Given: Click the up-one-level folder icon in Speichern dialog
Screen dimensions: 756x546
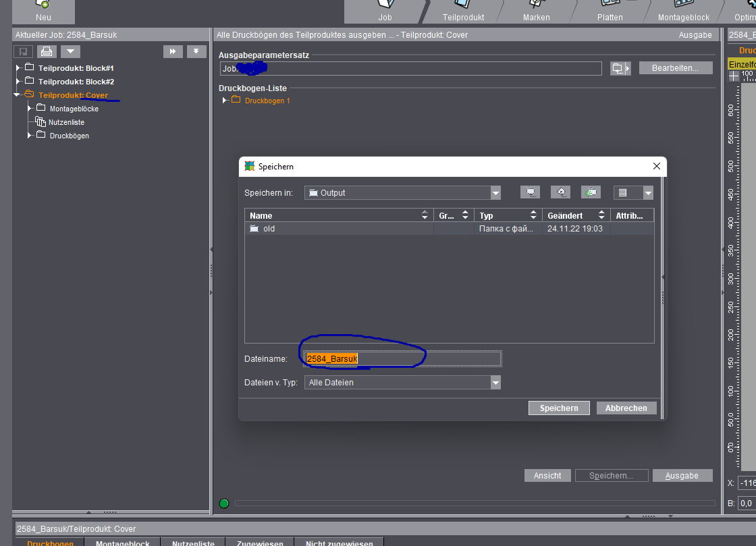Looking at the screenshot, I should tap(530, 192).
